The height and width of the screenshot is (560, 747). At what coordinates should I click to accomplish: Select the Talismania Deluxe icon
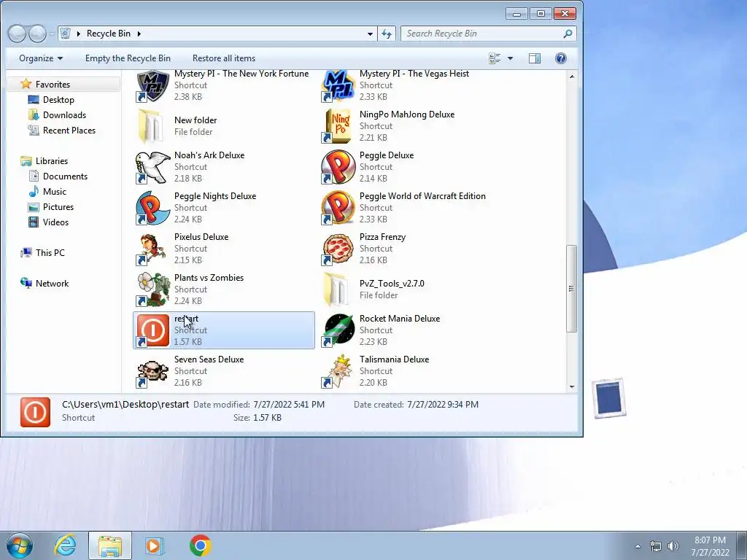[338, 371]
